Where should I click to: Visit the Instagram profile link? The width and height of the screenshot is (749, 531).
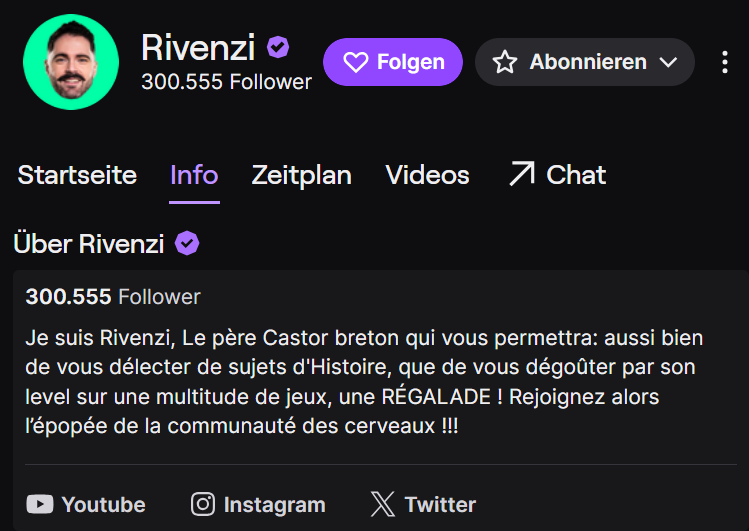tap(274, 504)
